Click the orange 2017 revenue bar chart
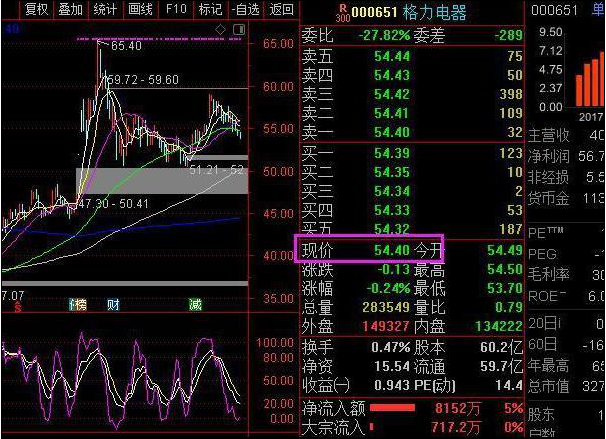 pyautogui.click(x=590, y=79)
